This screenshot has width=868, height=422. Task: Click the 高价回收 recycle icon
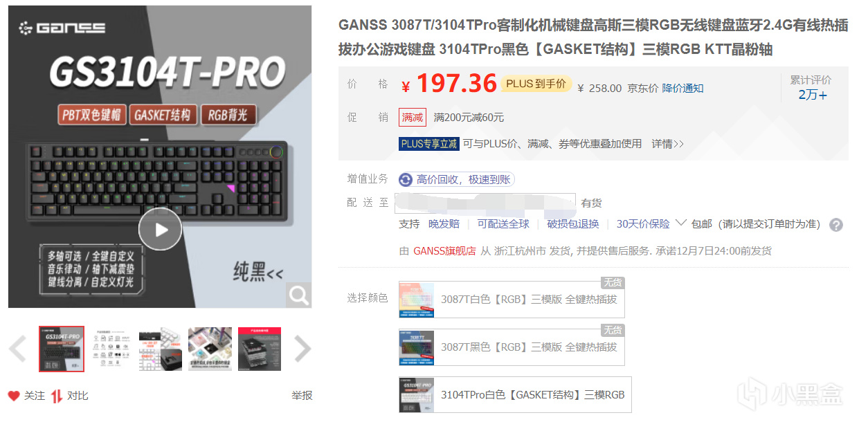tap(406, 180)
